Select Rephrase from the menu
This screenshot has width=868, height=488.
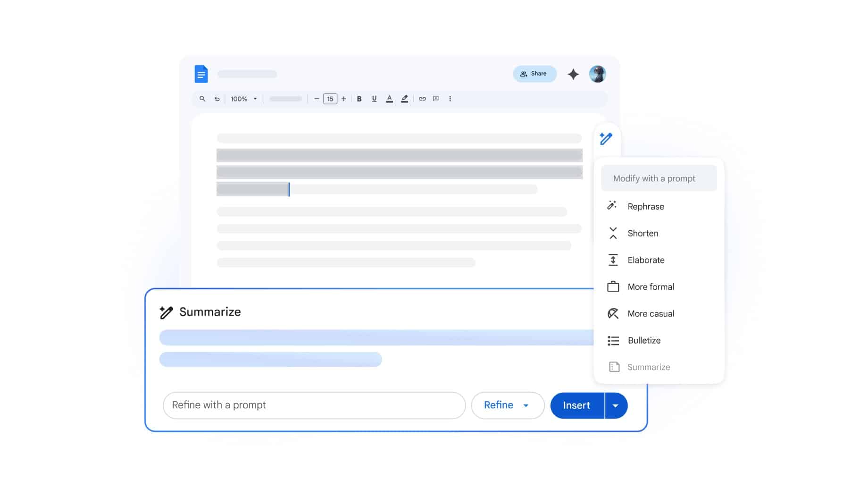point(645,207)
